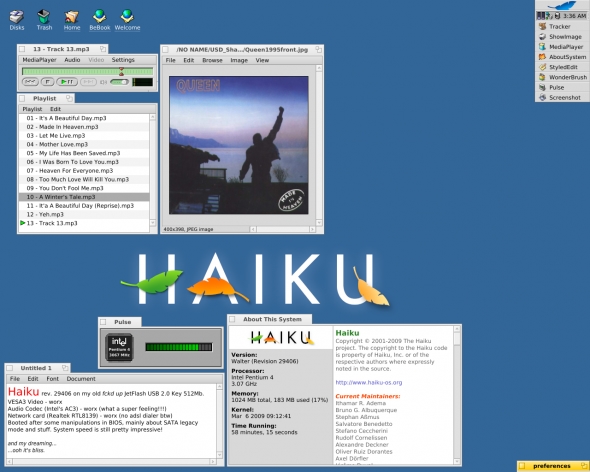Screen dimensions: 590x472
Task: Adjust the MediaPlayer volume slider
Action: pyautogui.click(x=119, y=82)
